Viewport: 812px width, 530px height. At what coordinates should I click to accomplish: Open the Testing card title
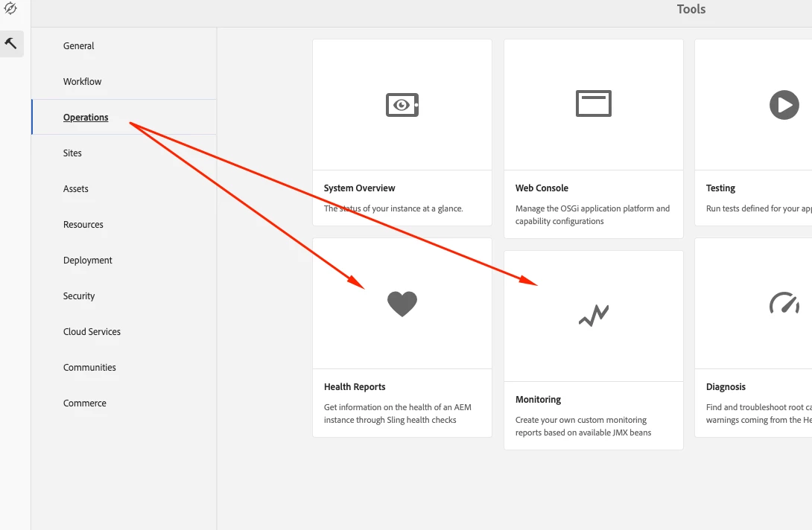pos(720,188)
